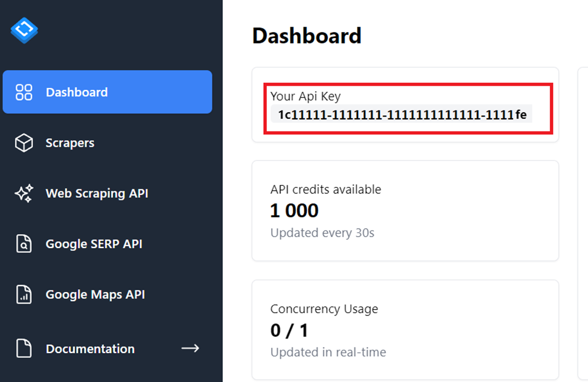The width and height of the screenshot is (588, 382).
Task: Click the 1 000 credits value
Action: click(x=294, y=210)
